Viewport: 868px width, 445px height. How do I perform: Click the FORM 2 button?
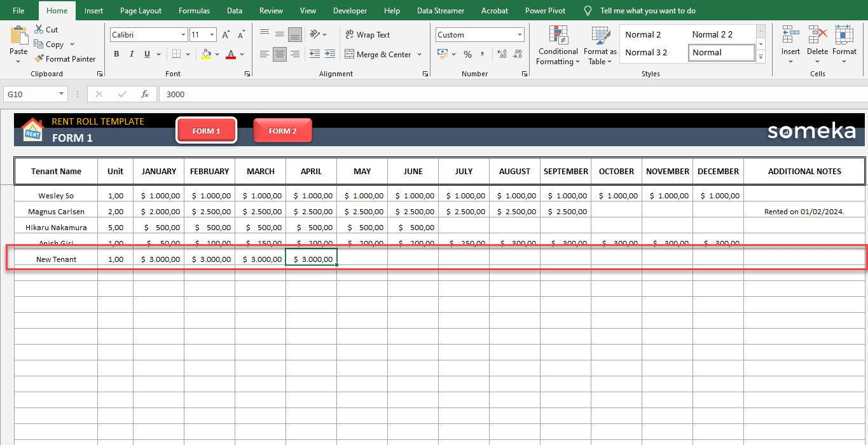[x=282, y=130]
